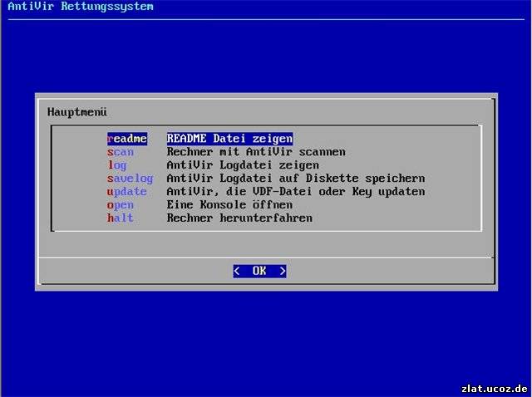Click the AntiVir Rettungssystem header text

tap(81, 6)
